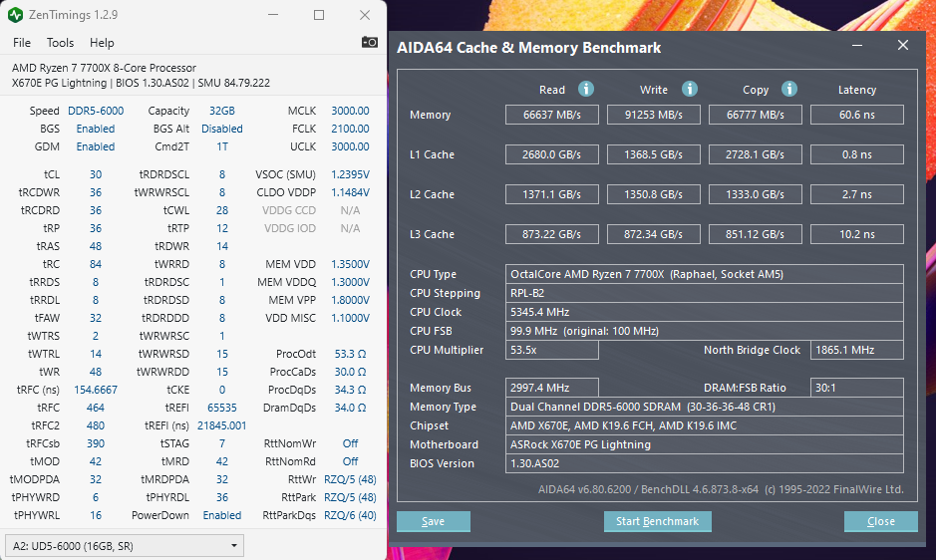This screenshot has width=936, height=560.
Task: Click Memory Latency value 60.6 ns
Action: [x=856, y=115]
